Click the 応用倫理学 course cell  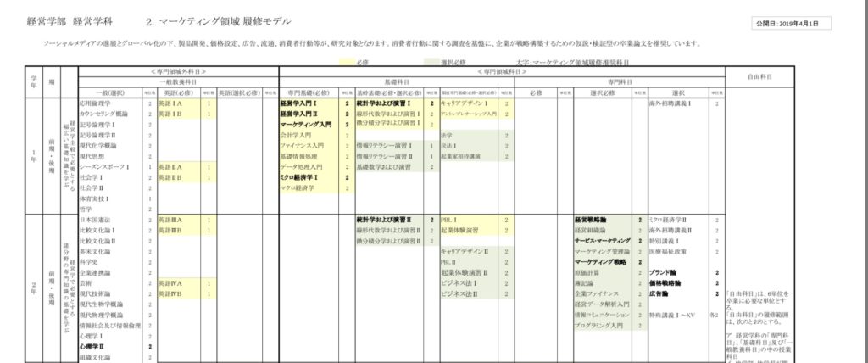click(95, 103)
